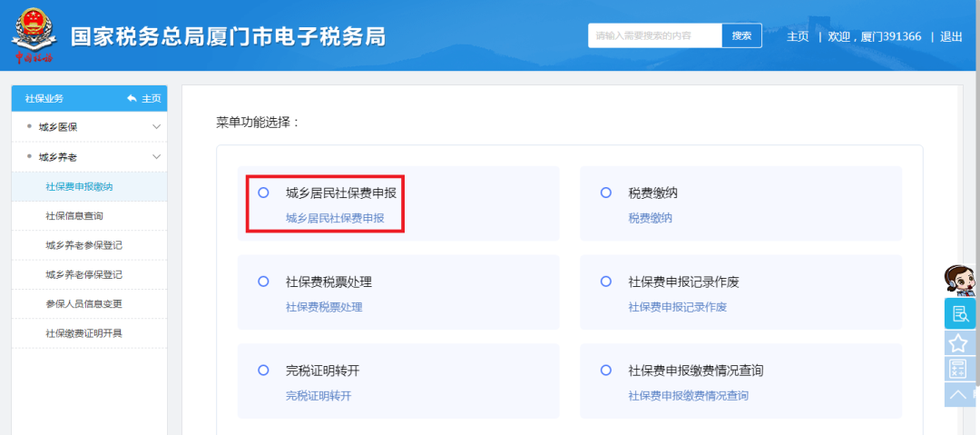Click the national tax emblem logo
This screenshot has width=980, height=435.
[x=34, y=35]
